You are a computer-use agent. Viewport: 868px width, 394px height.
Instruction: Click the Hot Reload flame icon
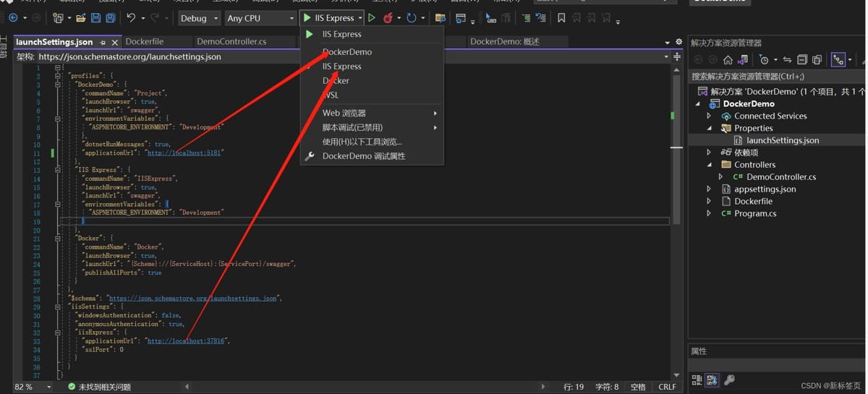click(x=388, y=17)
